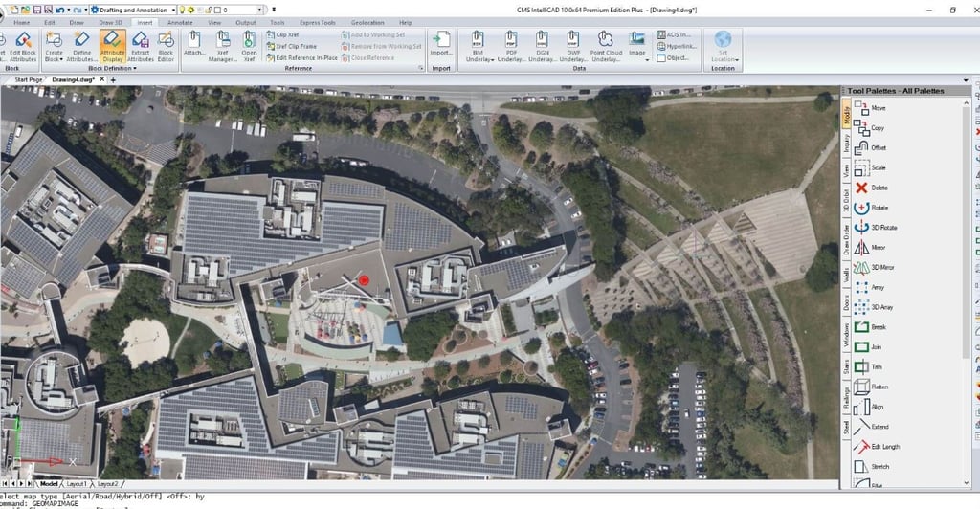Image resolution: width=980 pixels, height=509 pixels.
Task: Select the 3D Array tool
Action: coord(873,307)
